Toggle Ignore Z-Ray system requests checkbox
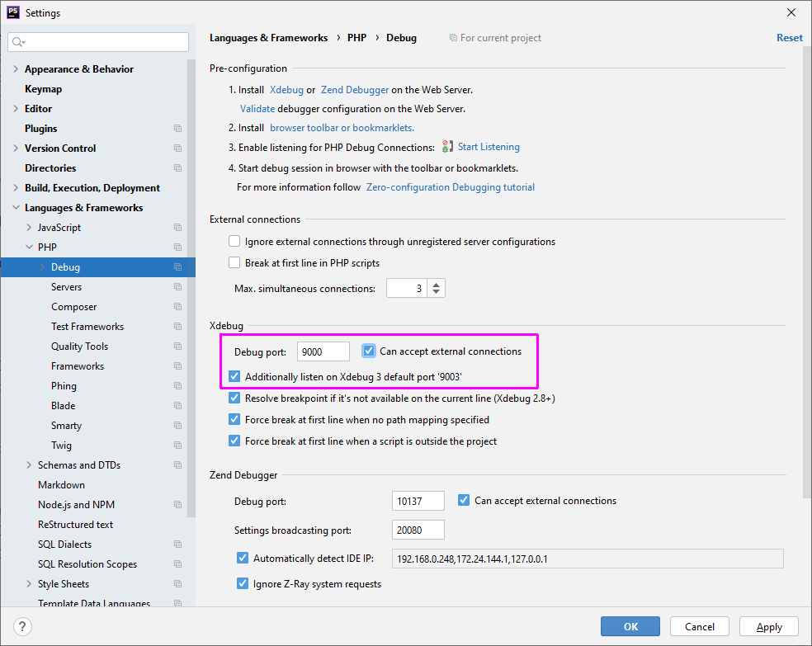 pos(243,583)
